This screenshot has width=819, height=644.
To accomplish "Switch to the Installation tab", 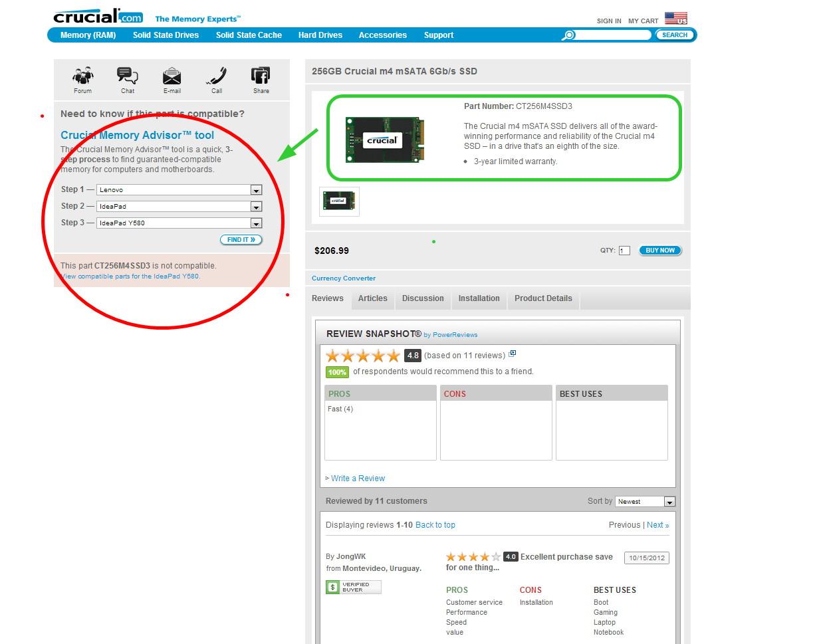I will tap(479, 298).
